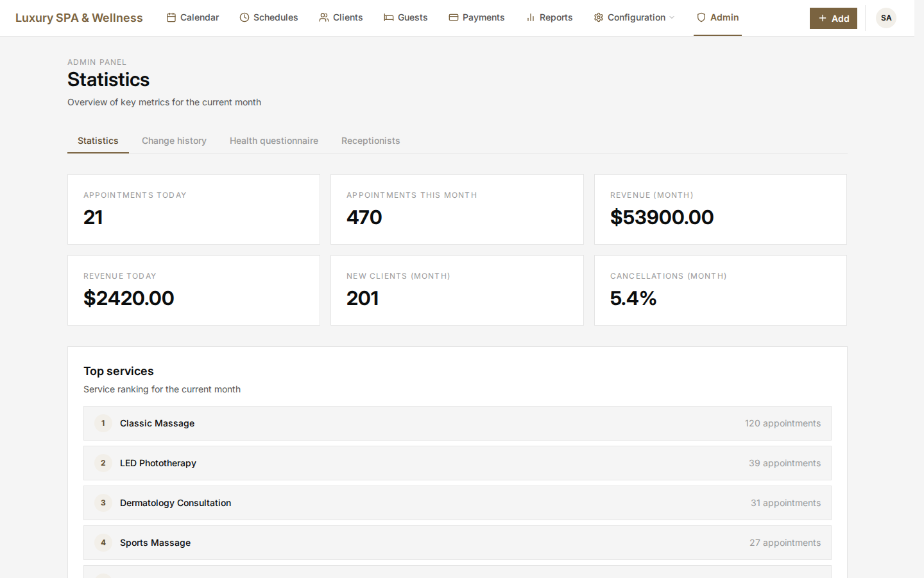Select the Schedules clock icon
924x578 pixels.
244,17
